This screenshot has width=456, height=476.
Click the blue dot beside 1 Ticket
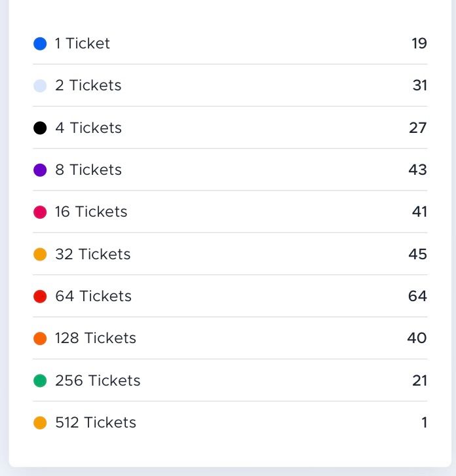pyautogui.click(x=40, y=44)
